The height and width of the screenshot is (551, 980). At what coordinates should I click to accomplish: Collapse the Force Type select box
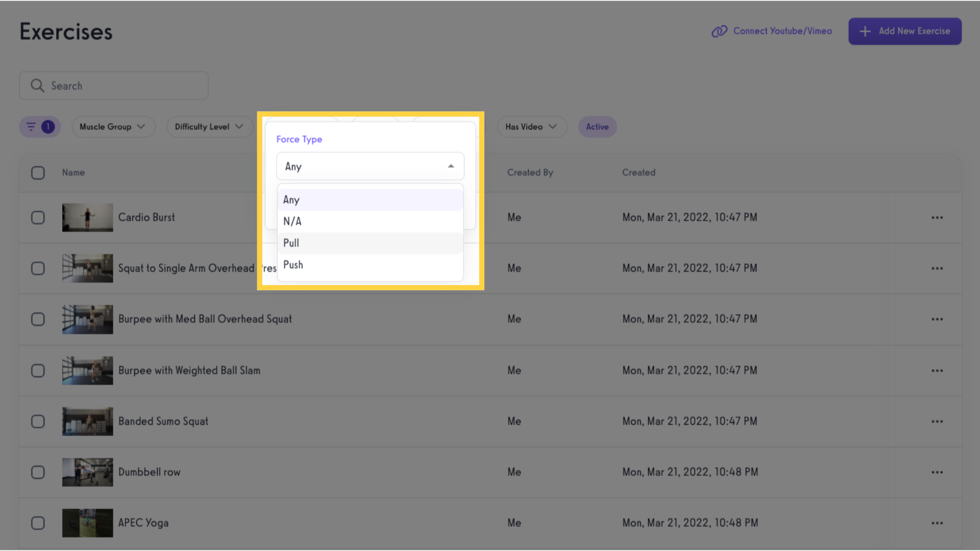point(370,166)
